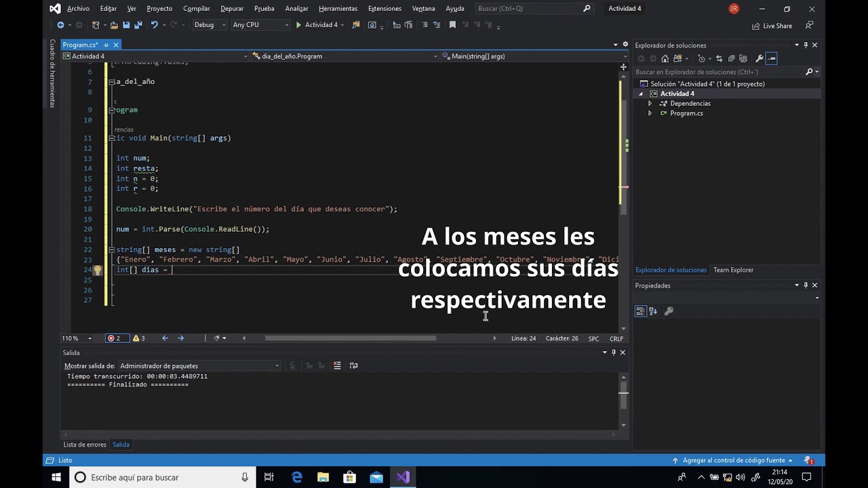Click the lightbulb quick actions icon on line 24
868x488 pixels.
click(x=97, y=270)
